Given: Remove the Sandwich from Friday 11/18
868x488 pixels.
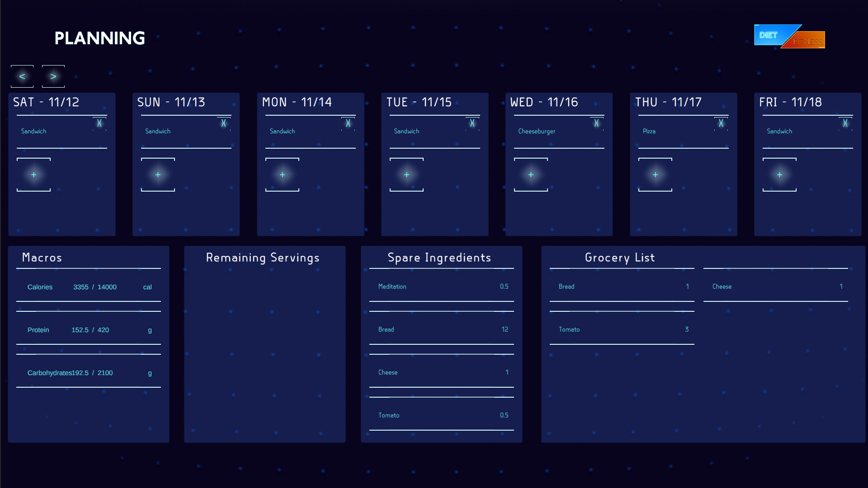Looking at the screenshot, I should pyautogui.click(x=845, y=122).
